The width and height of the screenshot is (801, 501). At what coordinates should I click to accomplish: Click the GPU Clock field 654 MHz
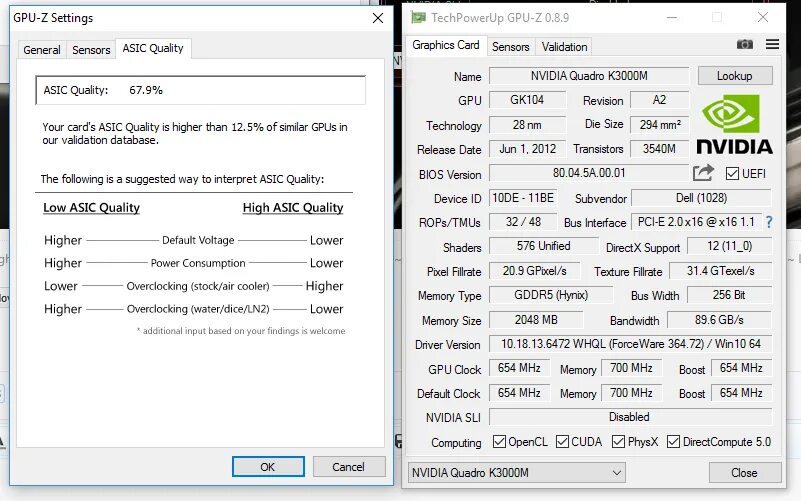click(x=519, y=368)
